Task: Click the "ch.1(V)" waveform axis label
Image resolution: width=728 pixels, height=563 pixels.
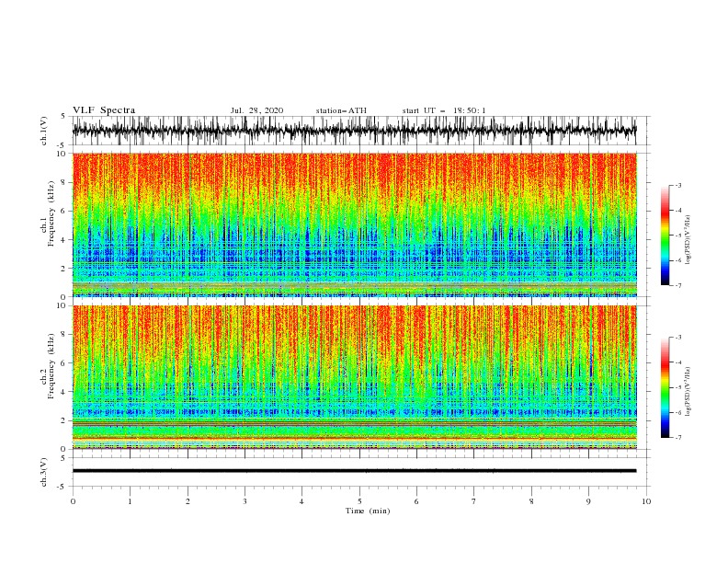Action: tap(44, 131)
